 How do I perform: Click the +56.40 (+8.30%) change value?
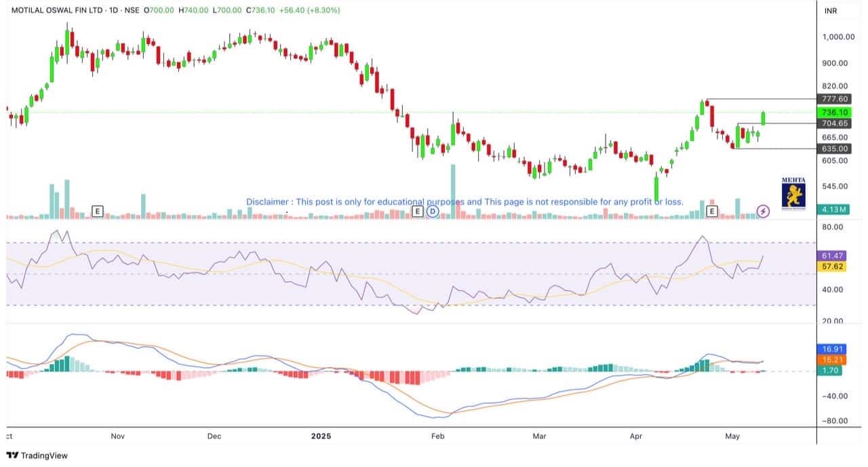(310, 11)
